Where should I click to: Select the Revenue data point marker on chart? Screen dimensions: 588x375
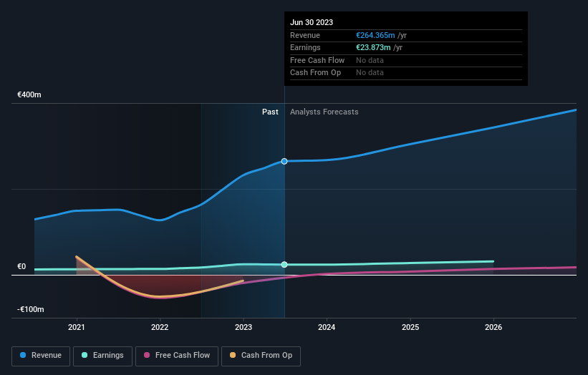[x=284, y=161]
